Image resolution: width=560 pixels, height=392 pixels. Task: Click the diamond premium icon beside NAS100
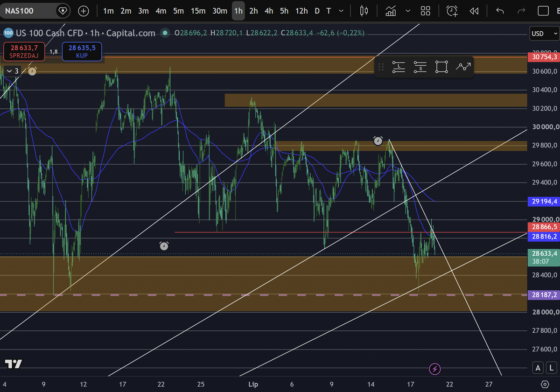62,10
